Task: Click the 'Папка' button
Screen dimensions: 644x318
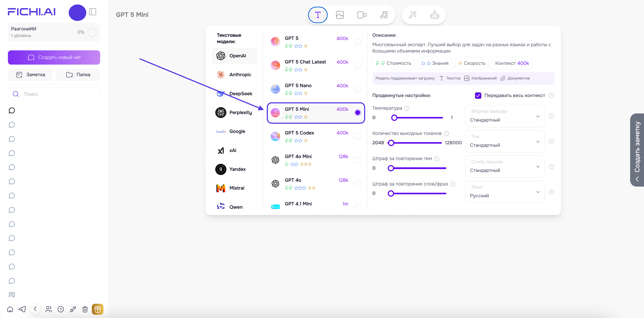Action: click(x=78, y=75)
